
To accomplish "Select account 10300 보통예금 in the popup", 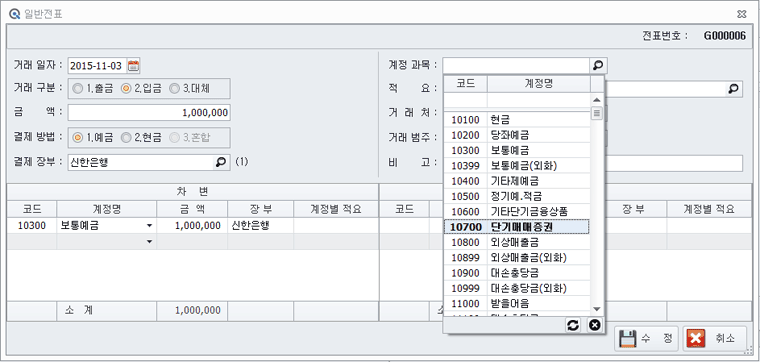I will click(x=517, y=150).
